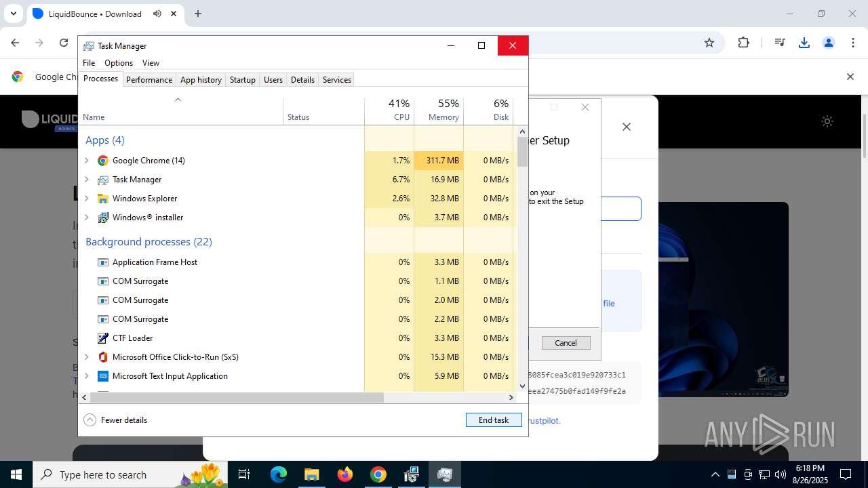
Task: Click the volume tray icon
Action: pos(780,474)
